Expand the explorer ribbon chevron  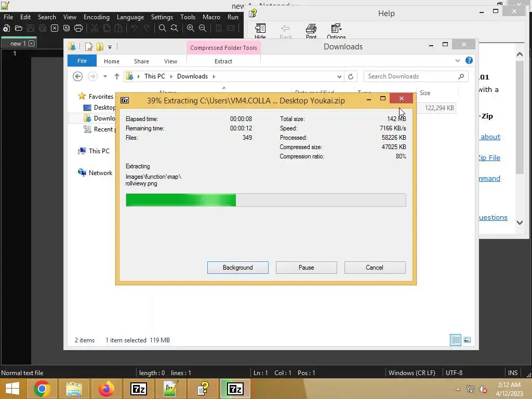pos(457,60)
